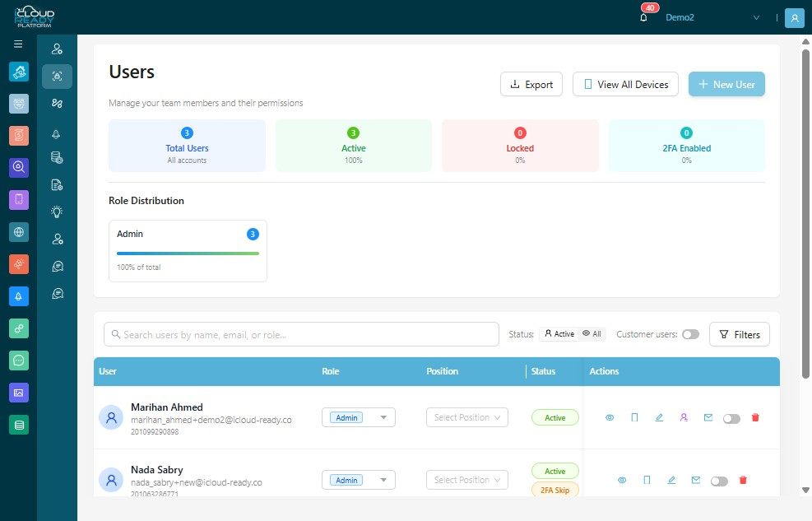Open Marihan Ahmed's devices icon
Screen dimensions: 812x521
pyautogui.click(x=634, y=417)
